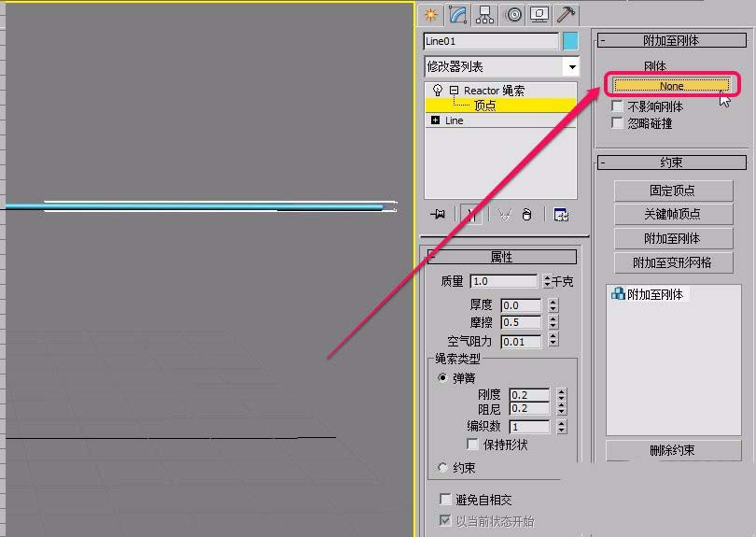Click the 关键帧顶点 button

click(673, 214)
